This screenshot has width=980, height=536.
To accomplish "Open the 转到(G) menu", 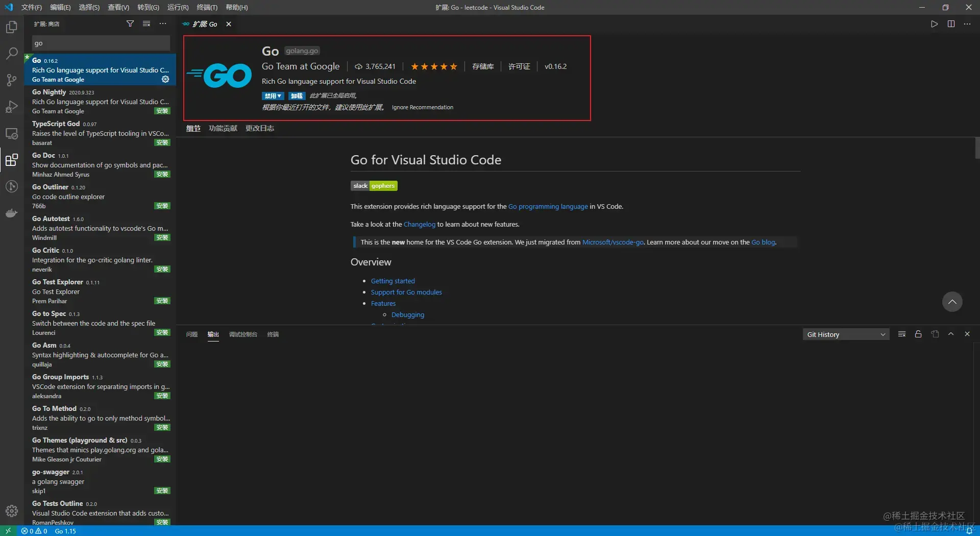I will [148, 7].
